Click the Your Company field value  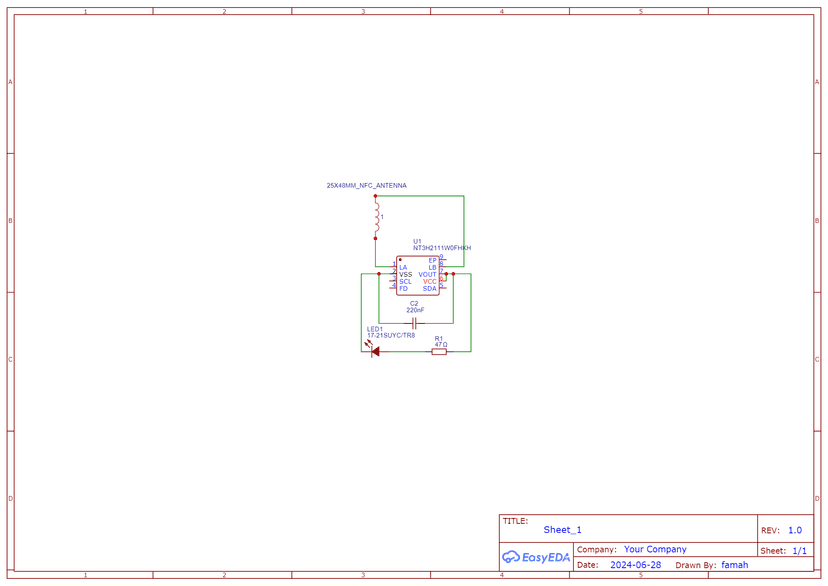655,549
